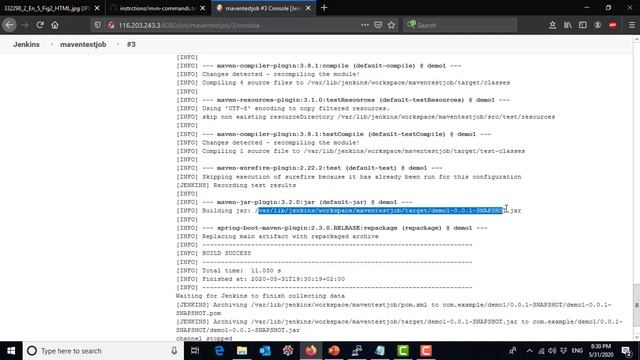
Task: Open Task View on the taskbar
Action: click(195, 351)
